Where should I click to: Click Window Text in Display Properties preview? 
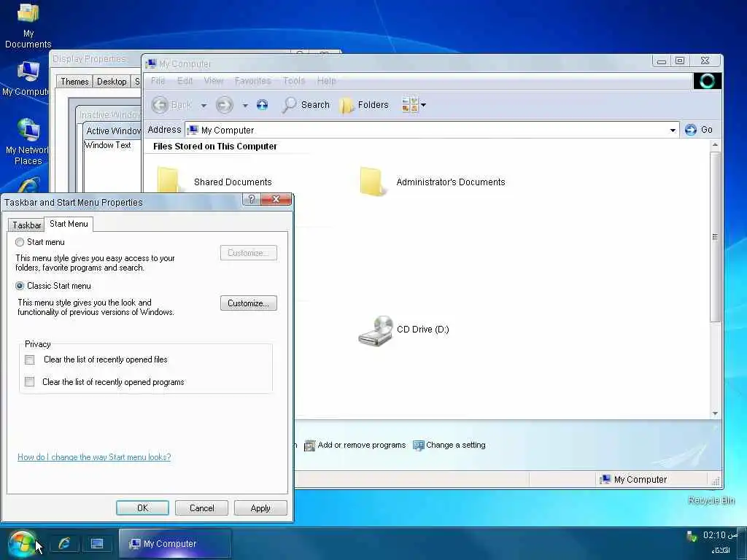[108, 145]
